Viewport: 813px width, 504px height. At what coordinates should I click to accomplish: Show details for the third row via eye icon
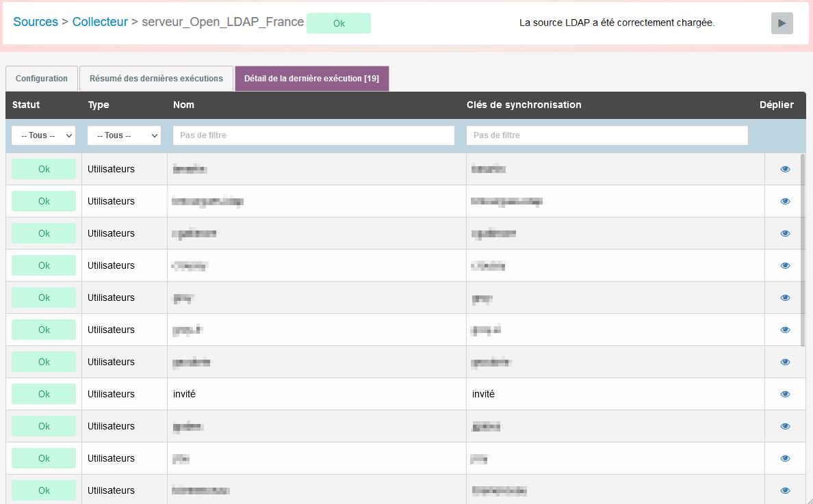pos(785,233)
